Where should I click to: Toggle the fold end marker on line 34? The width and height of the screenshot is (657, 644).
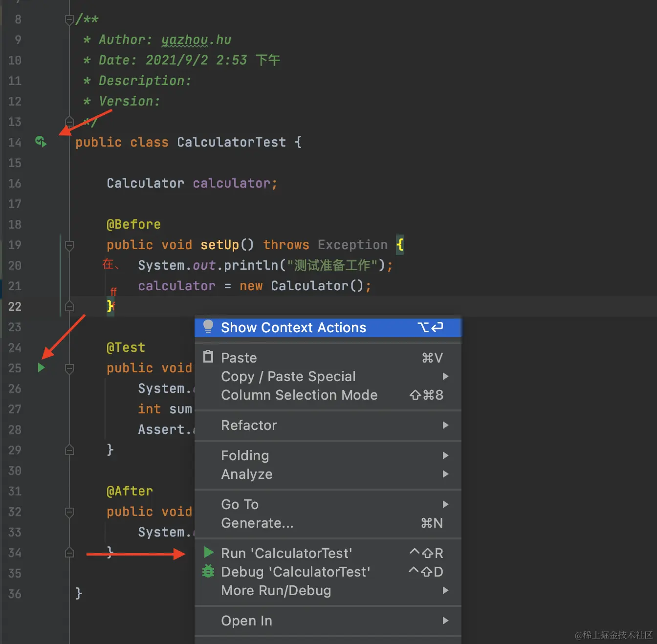click(69, 553)
